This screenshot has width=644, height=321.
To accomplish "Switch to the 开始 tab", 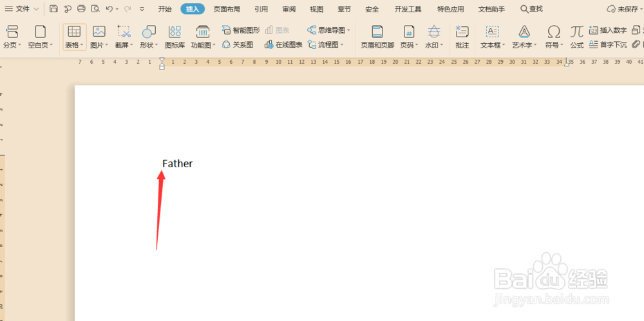I will 165,9.
